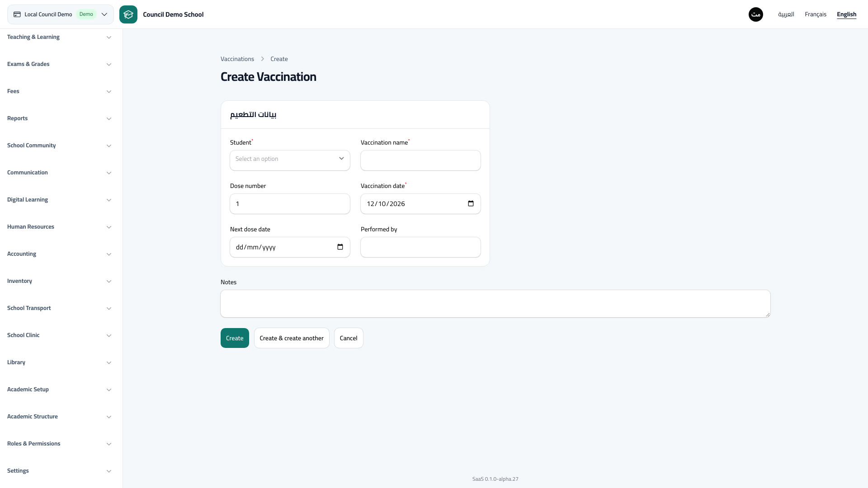Click the green Create button
Image resolution: width=868 pixels, height=488 pixels.
[235, 338]
